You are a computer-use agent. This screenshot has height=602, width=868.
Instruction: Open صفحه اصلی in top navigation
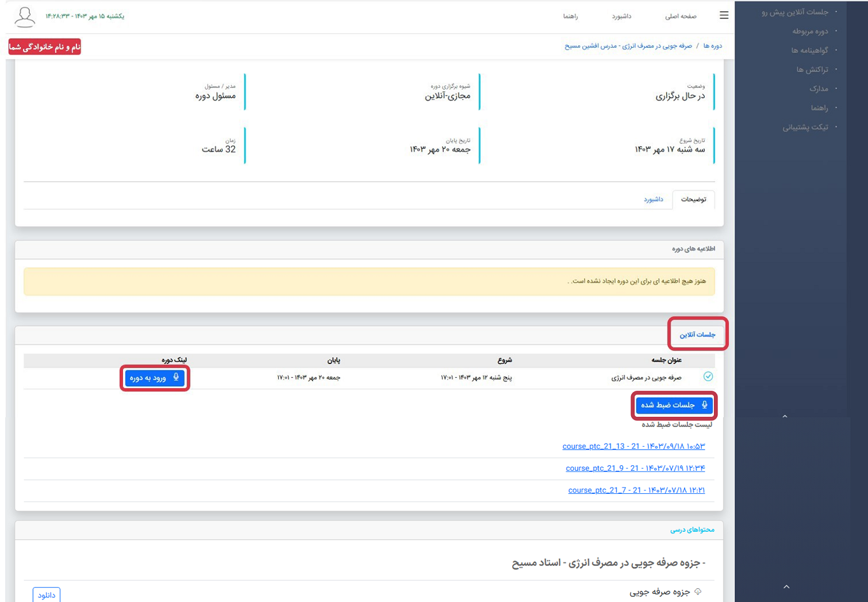tap(681, 16)
